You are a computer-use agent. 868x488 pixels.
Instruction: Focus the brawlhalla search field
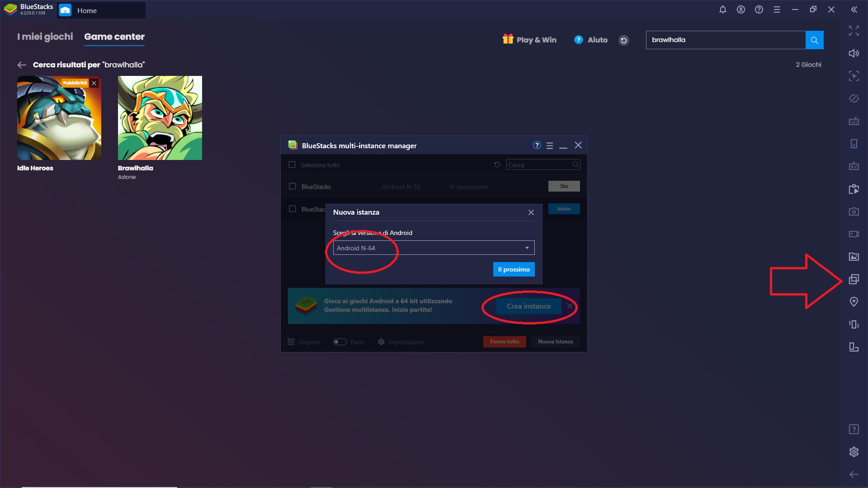[726, 40]
